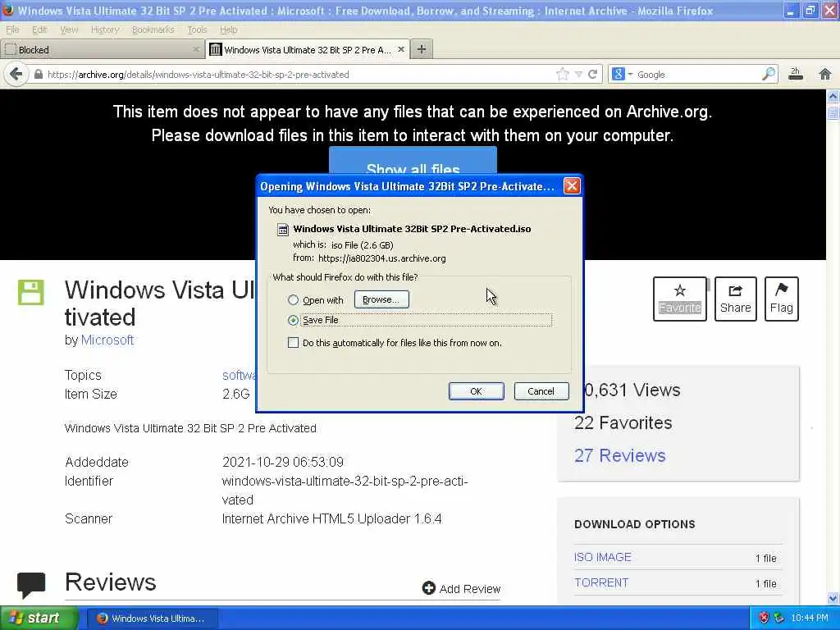Open the ISO IMAGE download option
The height and width of the screenshot is (630, 840).
click(603, 557)
